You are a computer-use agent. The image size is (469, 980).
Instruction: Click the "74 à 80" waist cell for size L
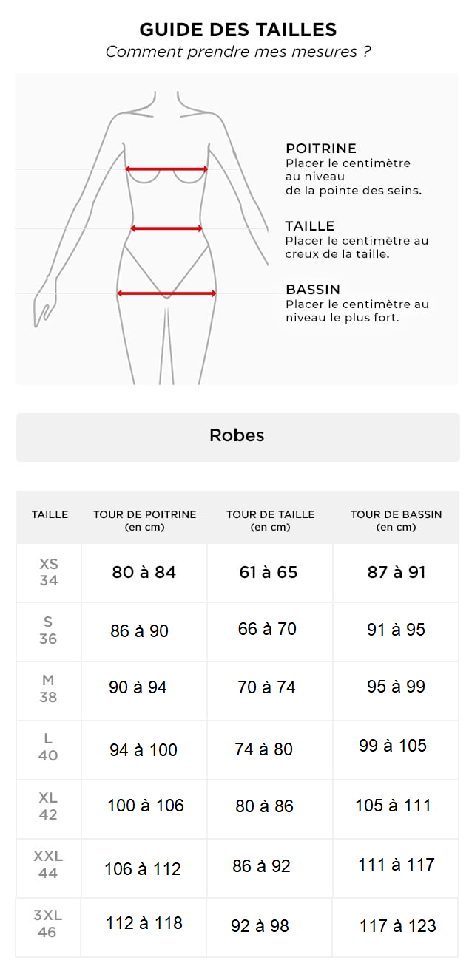pyautogui.click(x=264, y=749)
